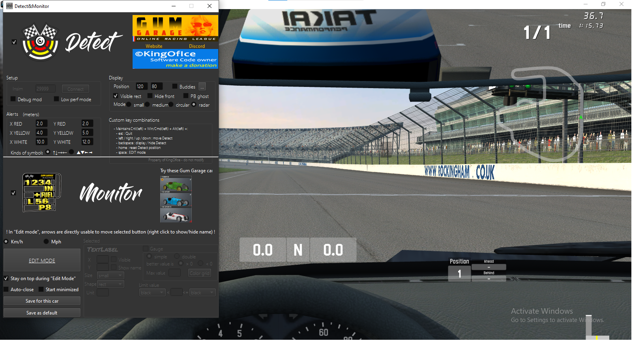This screenshot has width=644, height=354.
Task: Toggle the Gauge checkbox
Action: (146, 249)
